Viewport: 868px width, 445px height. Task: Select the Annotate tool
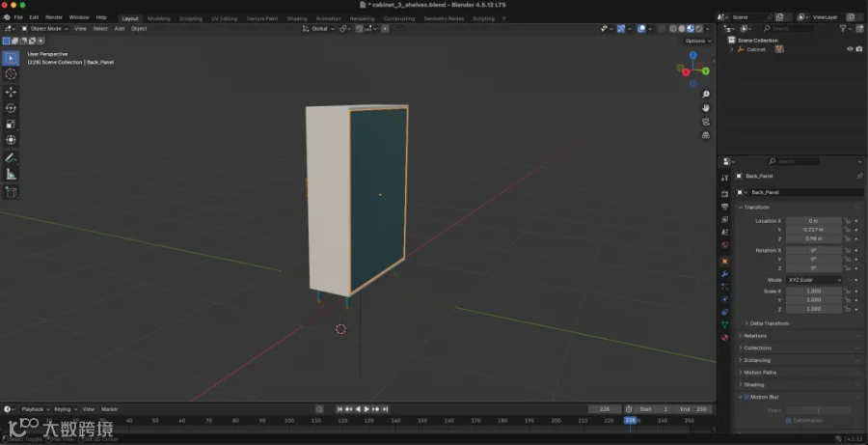[11, 158]
